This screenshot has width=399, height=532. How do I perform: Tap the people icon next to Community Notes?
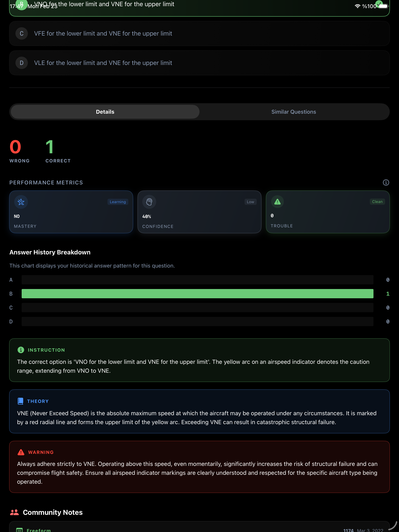14,512
